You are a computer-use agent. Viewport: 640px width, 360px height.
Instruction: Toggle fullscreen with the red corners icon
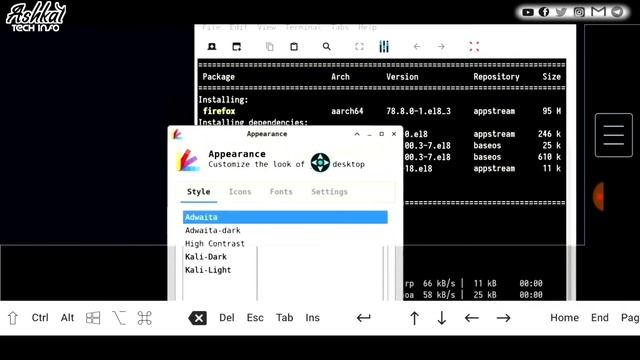pos(474,47)
